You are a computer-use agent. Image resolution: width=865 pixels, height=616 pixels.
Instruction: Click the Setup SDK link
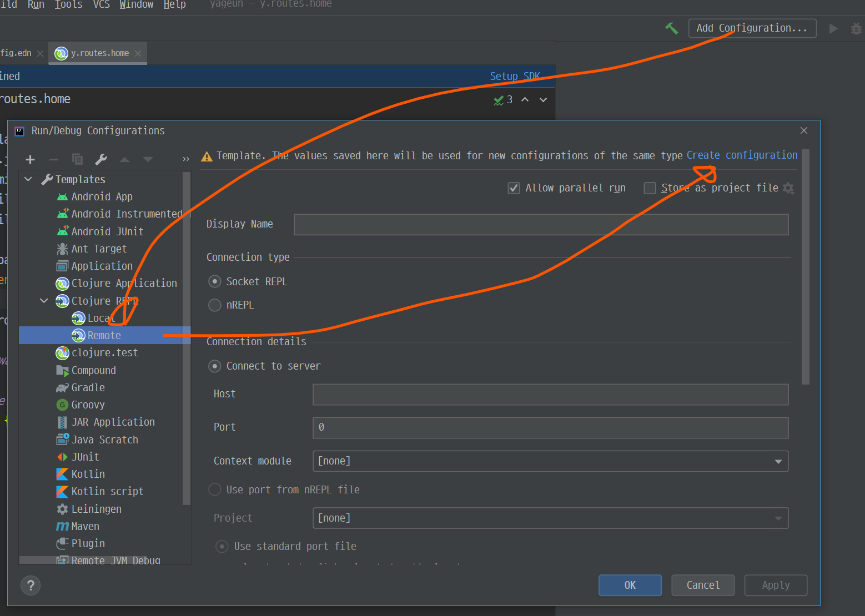[515, 76]
